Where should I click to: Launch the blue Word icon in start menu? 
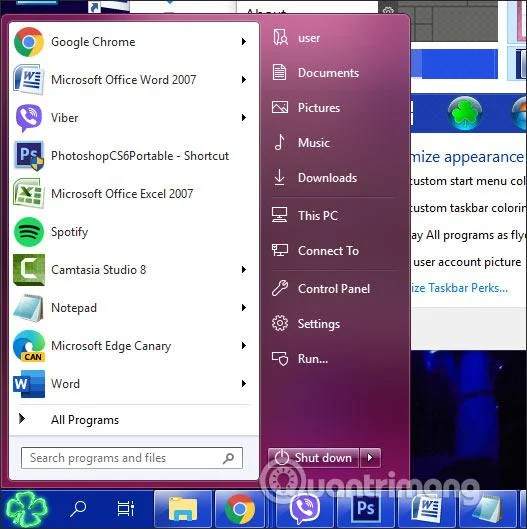click(x=29, y=384)
